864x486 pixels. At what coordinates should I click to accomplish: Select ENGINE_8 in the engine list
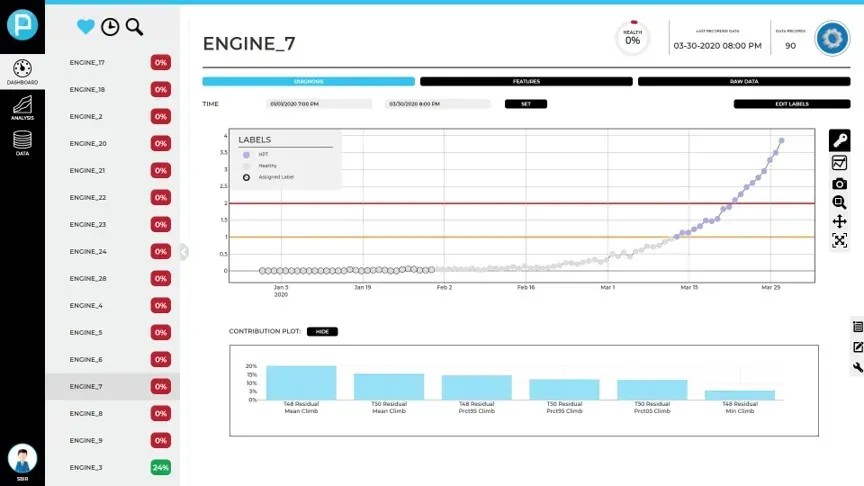tap(112, 413)
